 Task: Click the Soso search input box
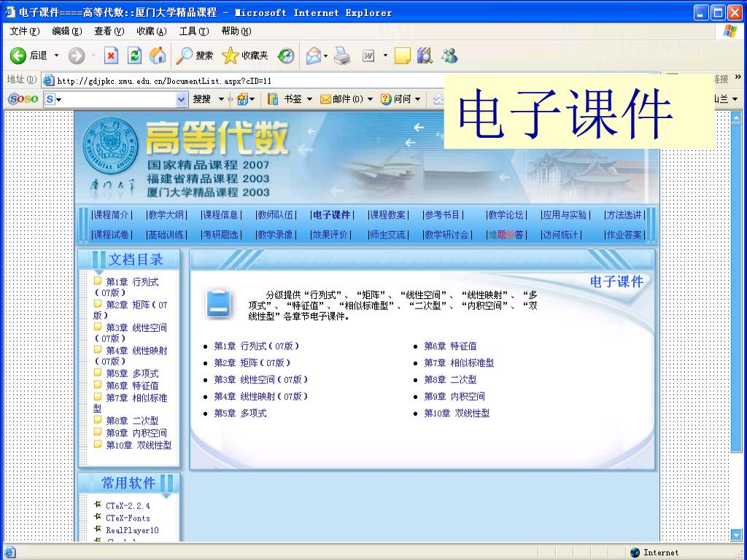pos(115,99)
